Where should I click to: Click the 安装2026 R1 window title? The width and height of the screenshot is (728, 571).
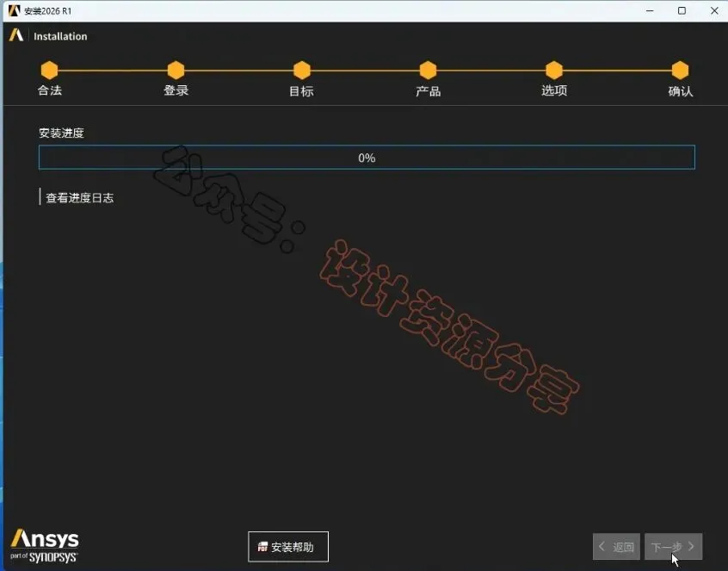coord(48,10)
